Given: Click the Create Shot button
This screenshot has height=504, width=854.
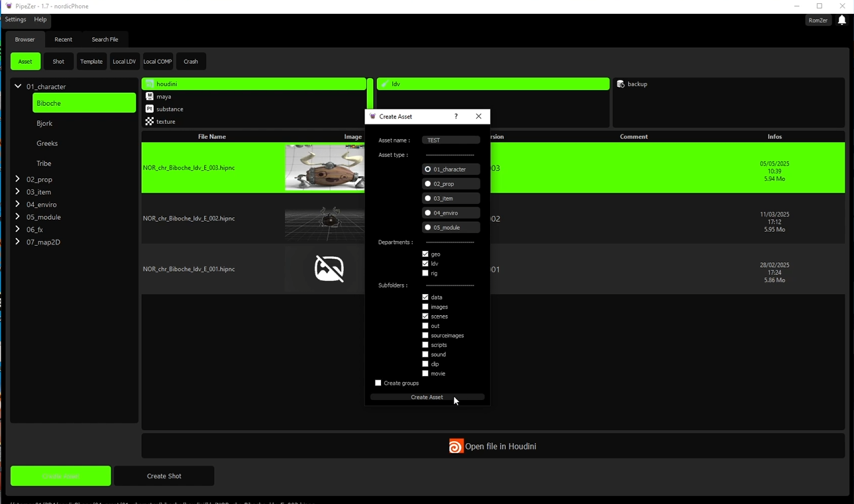Looking at the screenshot, I should coord(164,476).
